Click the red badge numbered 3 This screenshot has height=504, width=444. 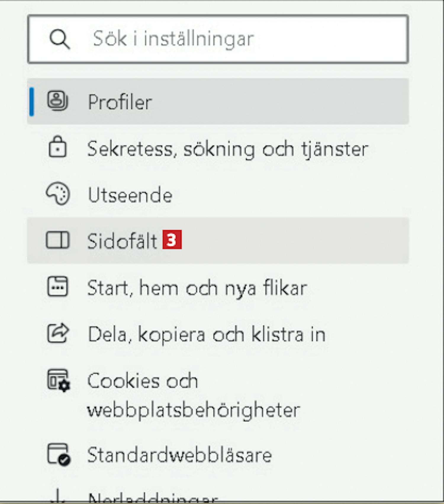[172, 240]
